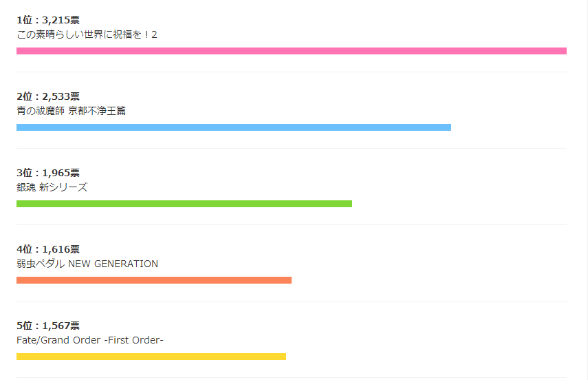Viewport: 588px width, 380px height.
Task: Click the 5位：1,567票 heading
Action: [x=48, y=326]
